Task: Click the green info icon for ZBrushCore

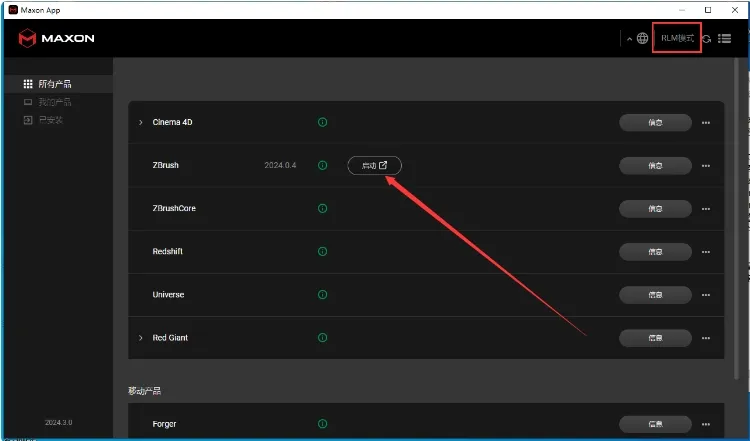Action: 322,208
